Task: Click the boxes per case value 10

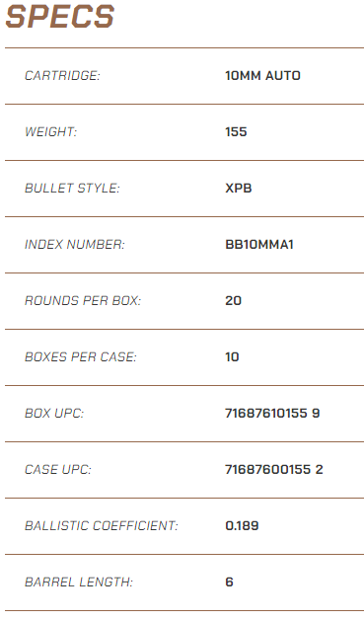Action: click(x=232, y=356)
